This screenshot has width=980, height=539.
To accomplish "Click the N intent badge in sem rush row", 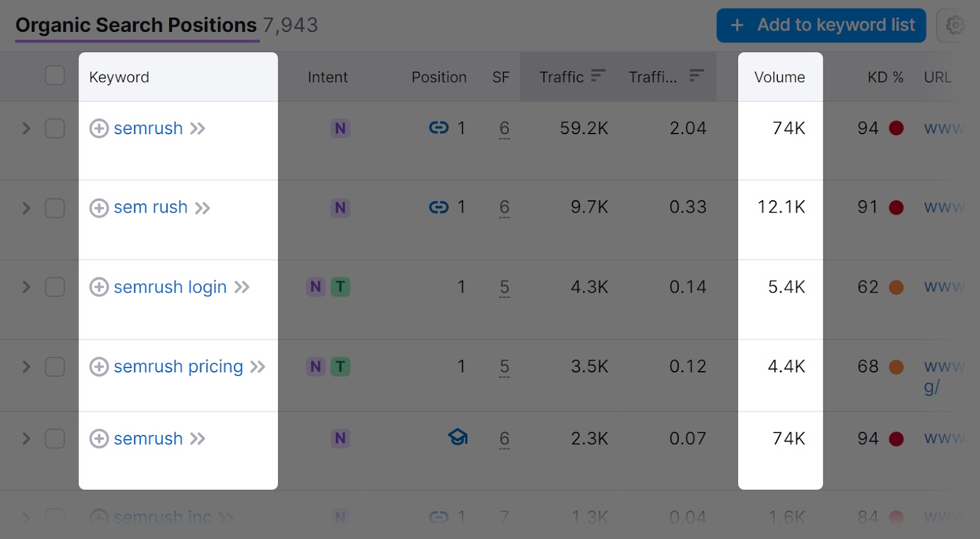I will (341, 208).
